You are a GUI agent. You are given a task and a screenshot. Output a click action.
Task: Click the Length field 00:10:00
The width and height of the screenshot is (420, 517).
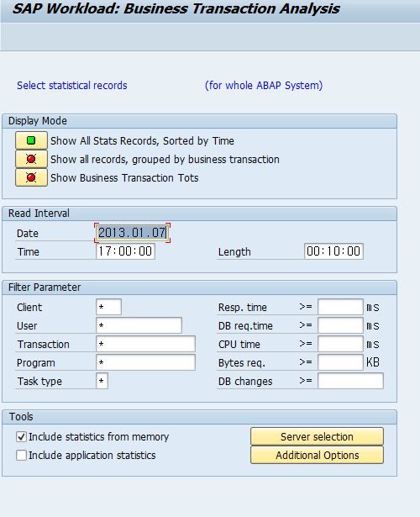point(333,251)
